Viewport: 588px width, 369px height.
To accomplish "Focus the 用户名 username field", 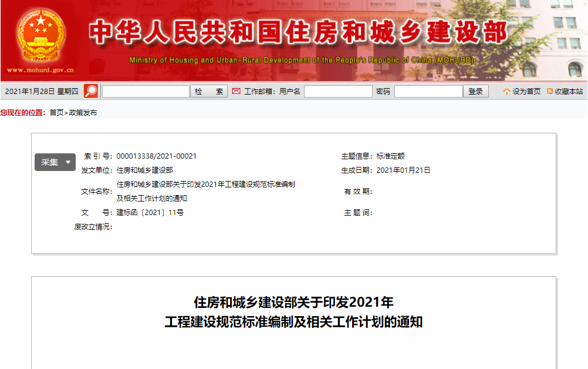I will [x=338, y=91].
